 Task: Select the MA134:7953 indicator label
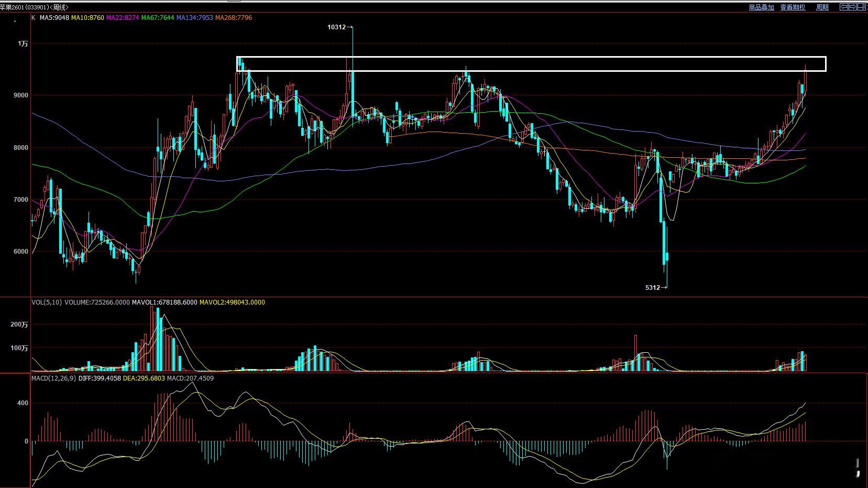tap(195, 18)
